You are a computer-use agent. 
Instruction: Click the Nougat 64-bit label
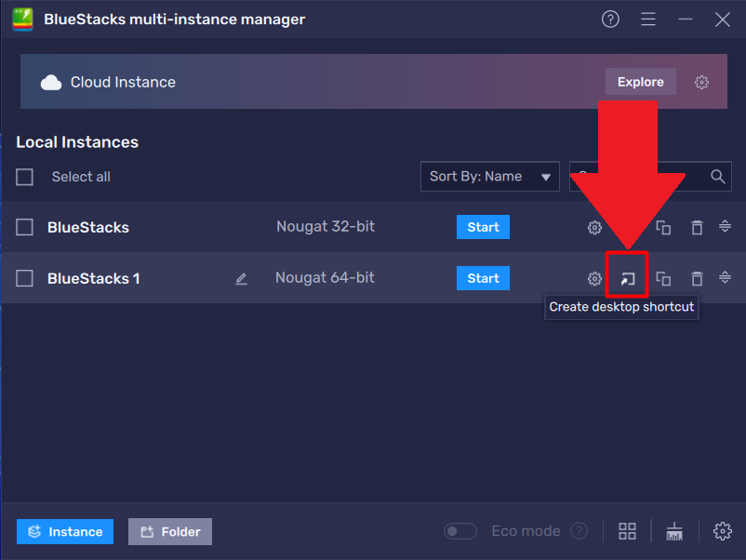coord(325,277)
